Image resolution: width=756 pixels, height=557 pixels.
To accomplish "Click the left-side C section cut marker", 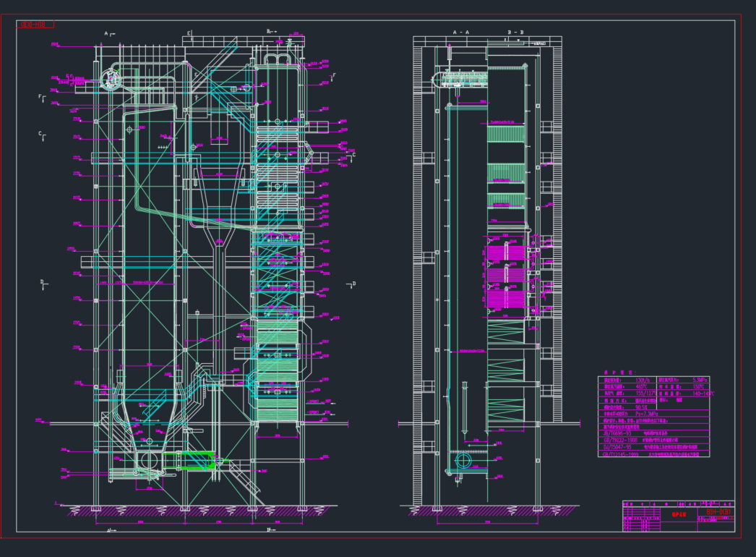I will tap(42, 135).
